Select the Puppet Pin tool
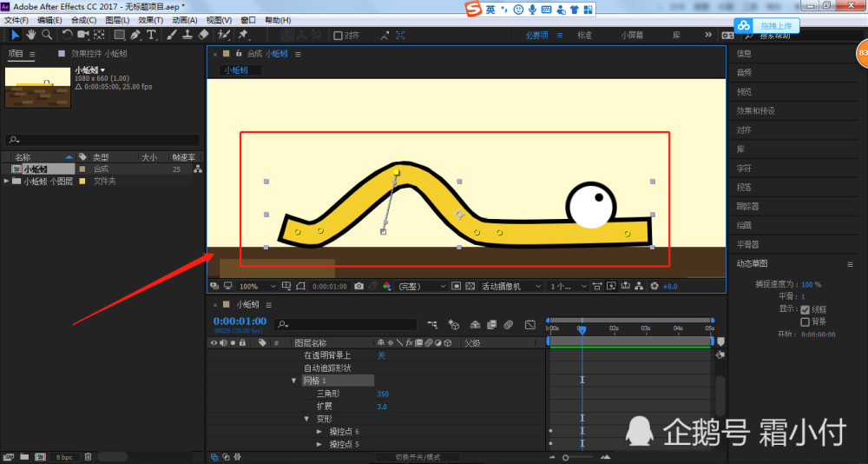The image size is (868, 464). click(242, 35)
